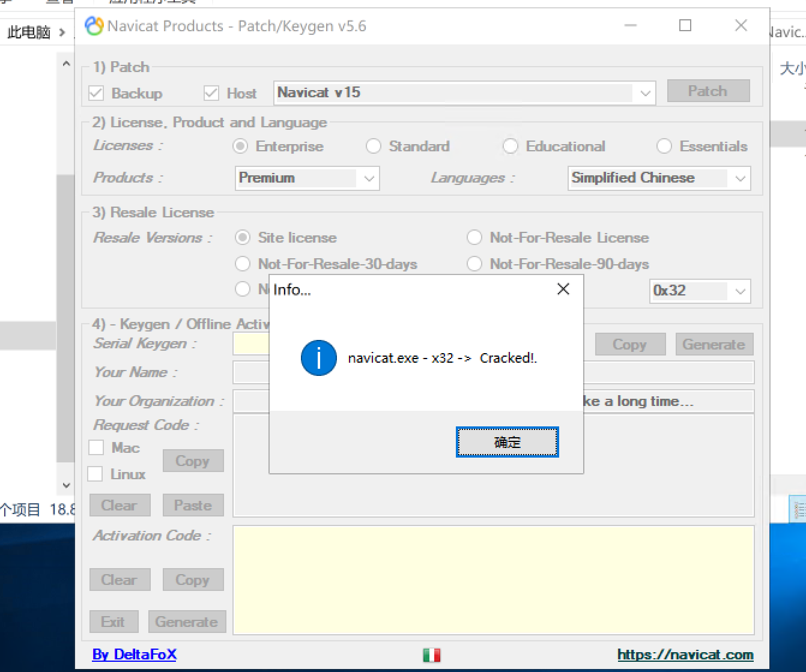Click the Paste button

tap(193, 505)
